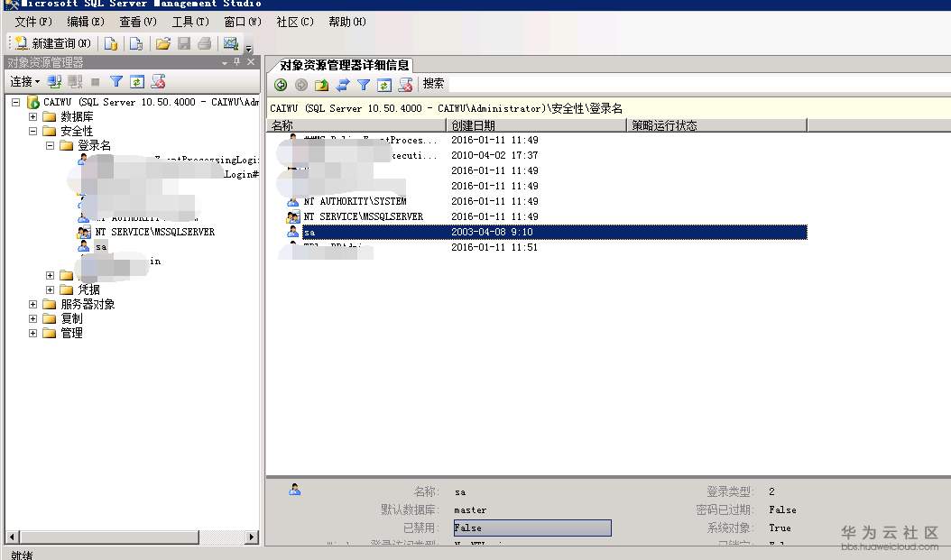Expand the 凭据 node
Viewport: 951px width, 560px height.
[x=50, y=290]
